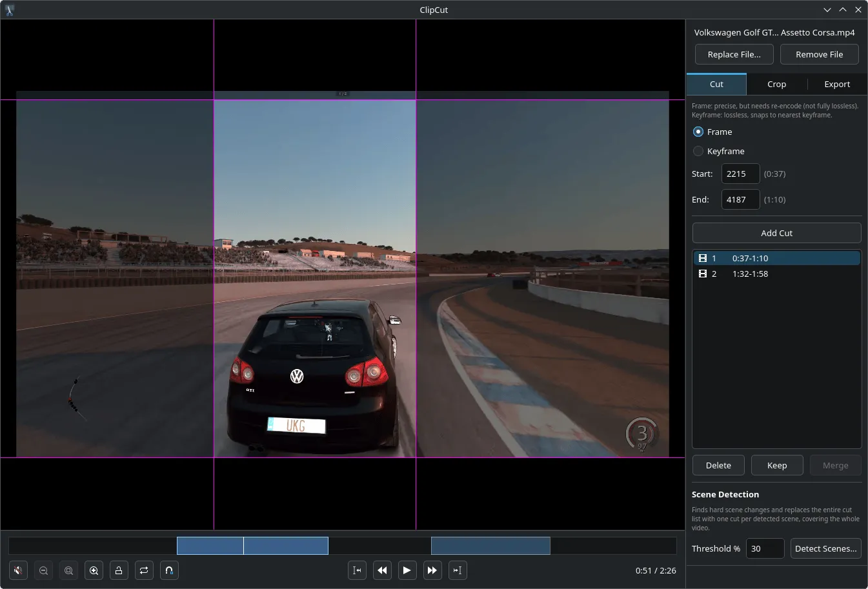Toggle the magnet snapping button
This screenshot has width=868, height=589.
click(x=169, y=570)
